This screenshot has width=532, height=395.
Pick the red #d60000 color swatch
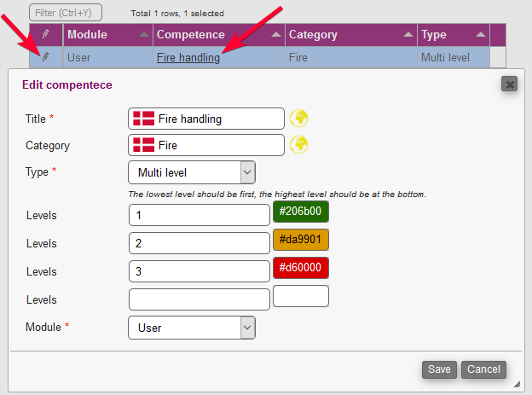pos(300,268)
